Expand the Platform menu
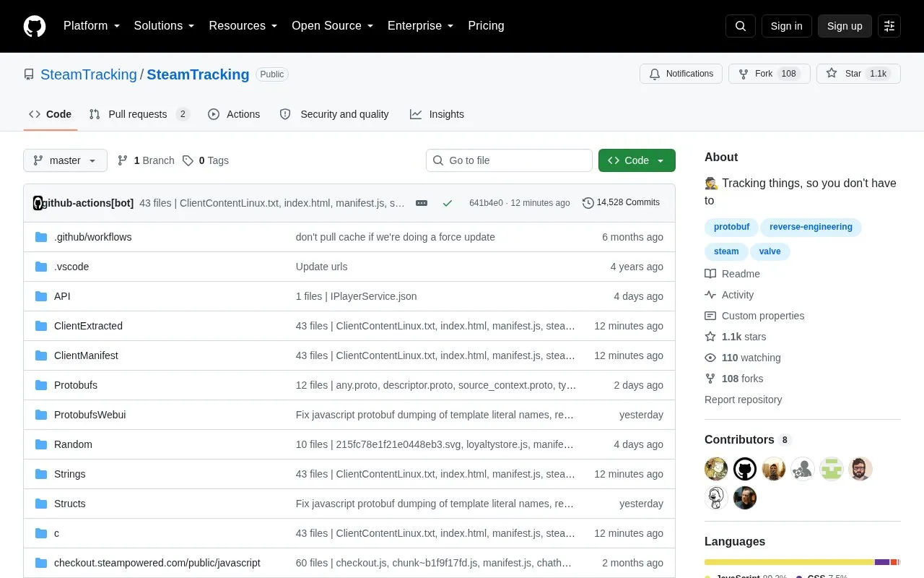The width and height of the screenshot is (924, 578). (92, 26)
